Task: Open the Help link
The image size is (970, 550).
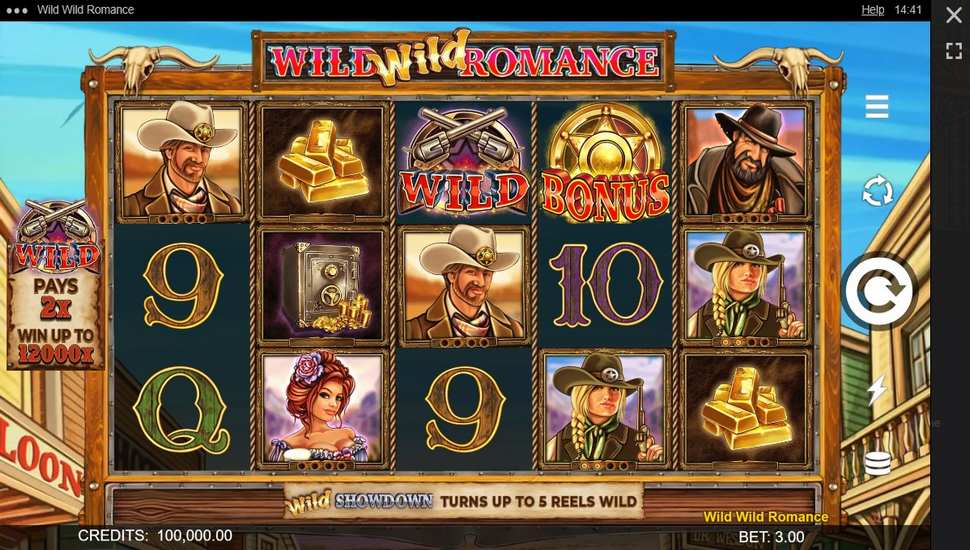Action: (x=872, y=10)
